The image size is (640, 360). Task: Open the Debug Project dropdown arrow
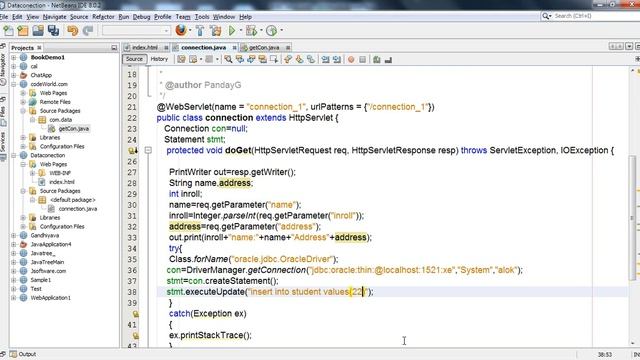261,30
